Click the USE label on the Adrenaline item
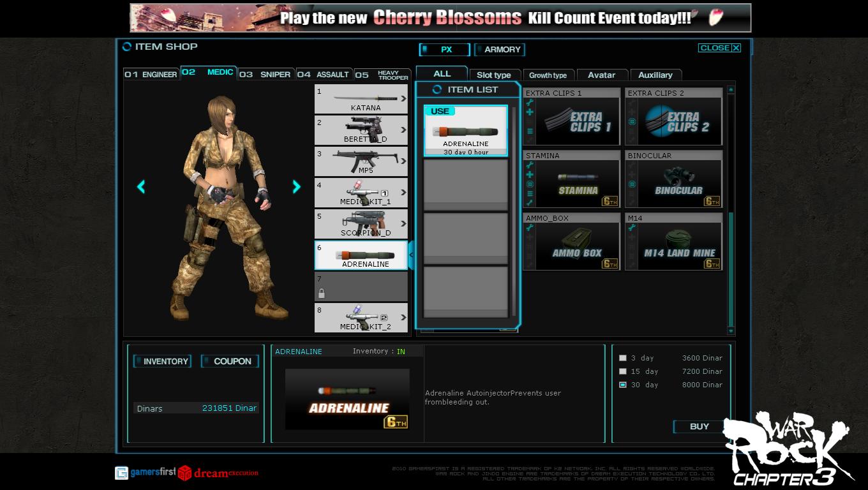868x490 pixels. pos(440,111)
